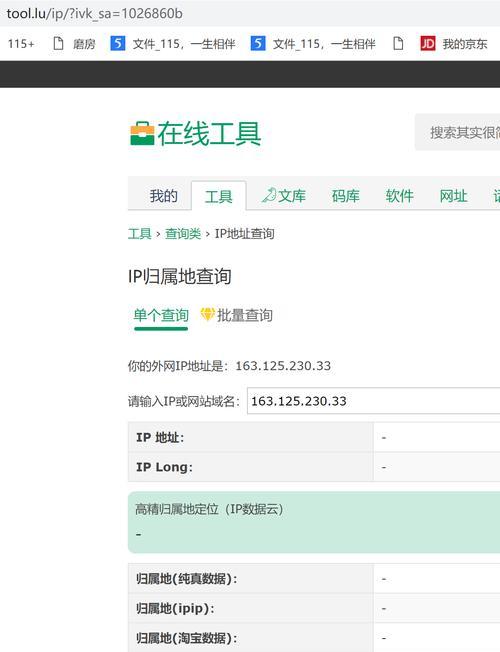500x652 pixels.
Task: Open the 115+ bookmark
Action: [x=21, y=44]
